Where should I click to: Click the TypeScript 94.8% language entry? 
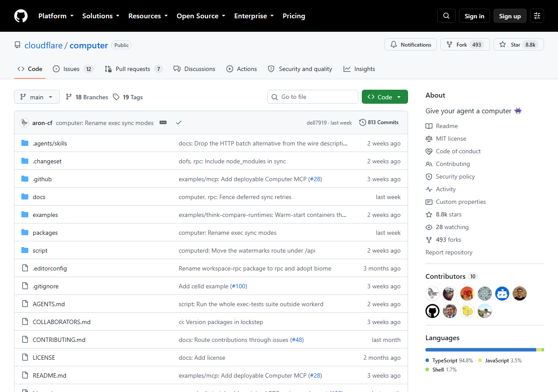[449, 361]
